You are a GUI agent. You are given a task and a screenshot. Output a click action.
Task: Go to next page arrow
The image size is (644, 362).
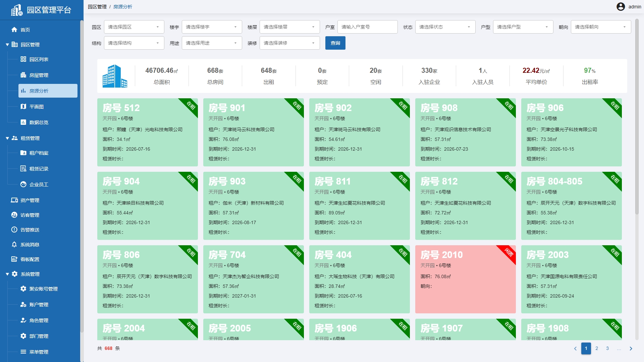point(631,349)
